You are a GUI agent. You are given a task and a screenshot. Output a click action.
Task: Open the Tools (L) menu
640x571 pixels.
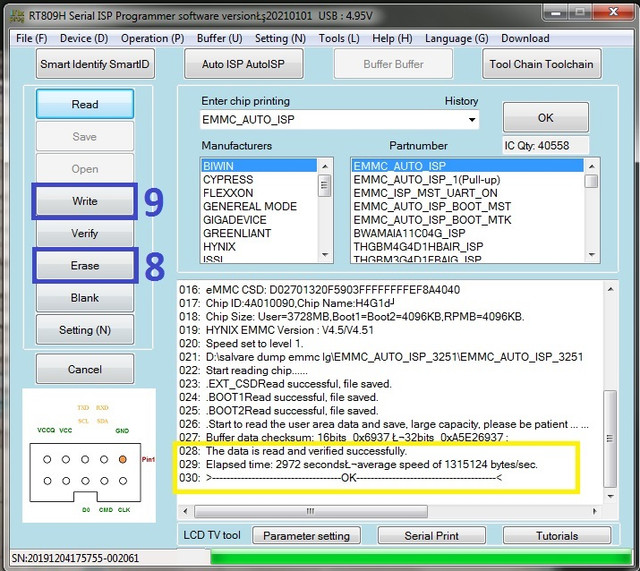click(x=339, y=38)
